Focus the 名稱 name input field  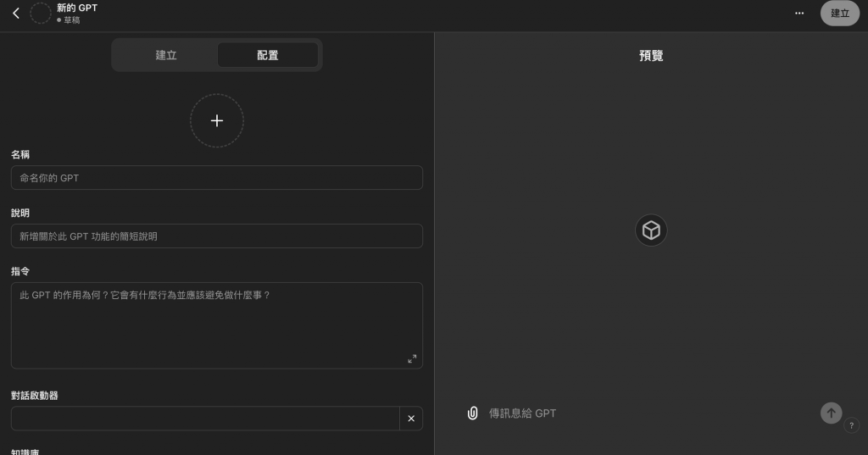[217, 178]
